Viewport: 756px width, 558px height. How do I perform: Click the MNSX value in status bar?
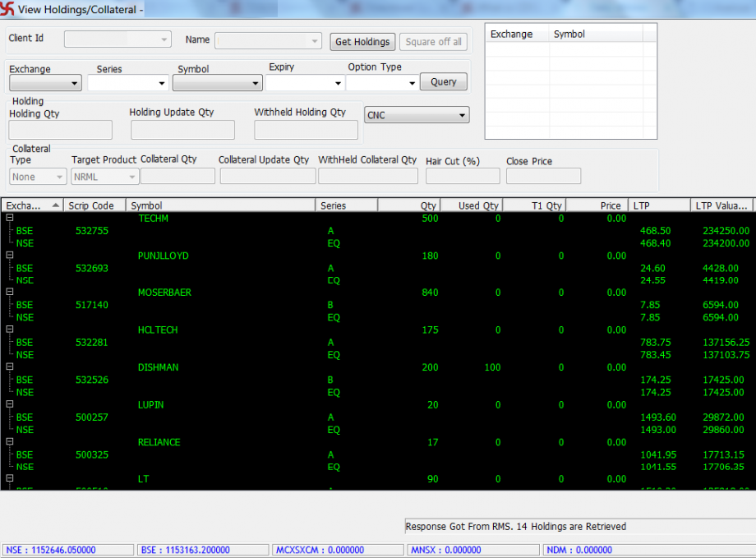coord(473,550)
